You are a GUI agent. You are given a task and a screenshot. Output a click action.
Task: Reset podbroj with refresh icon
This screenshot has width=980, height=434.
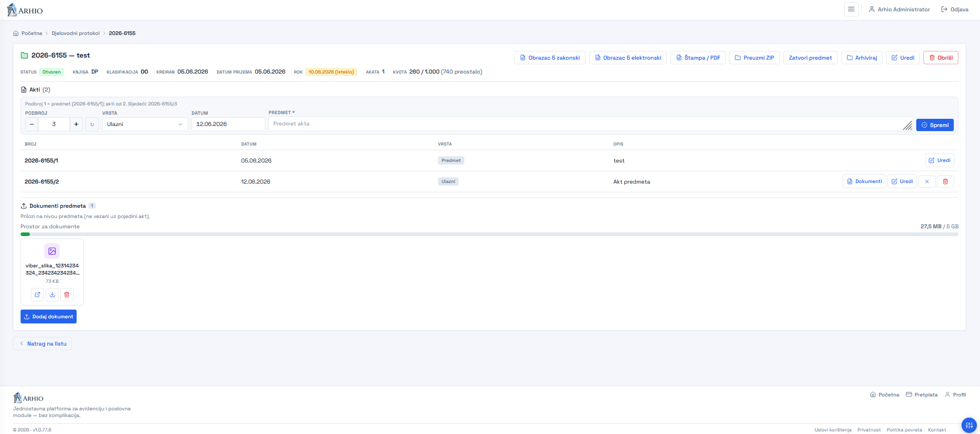click(x=92, y=124)
